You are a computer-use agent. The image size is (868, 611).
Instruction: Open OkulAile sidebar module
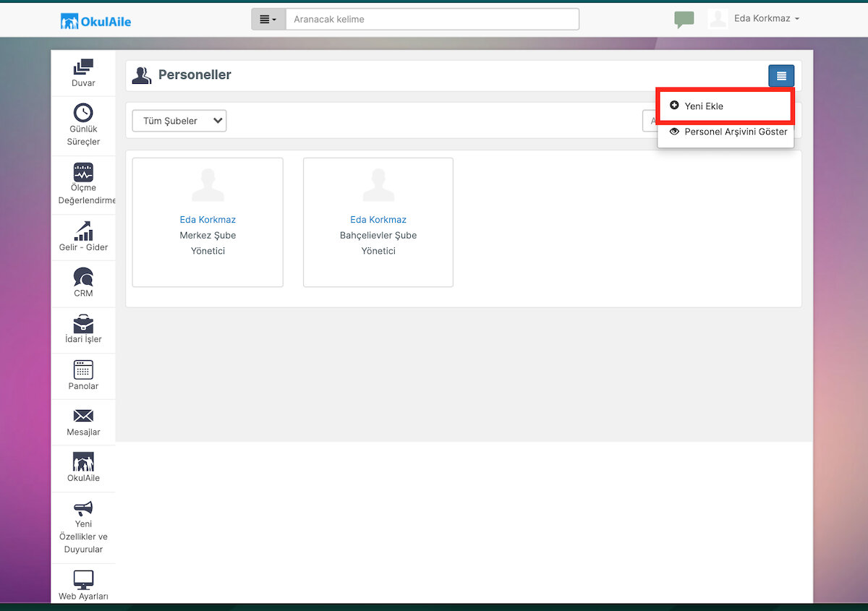pos(83,468)
